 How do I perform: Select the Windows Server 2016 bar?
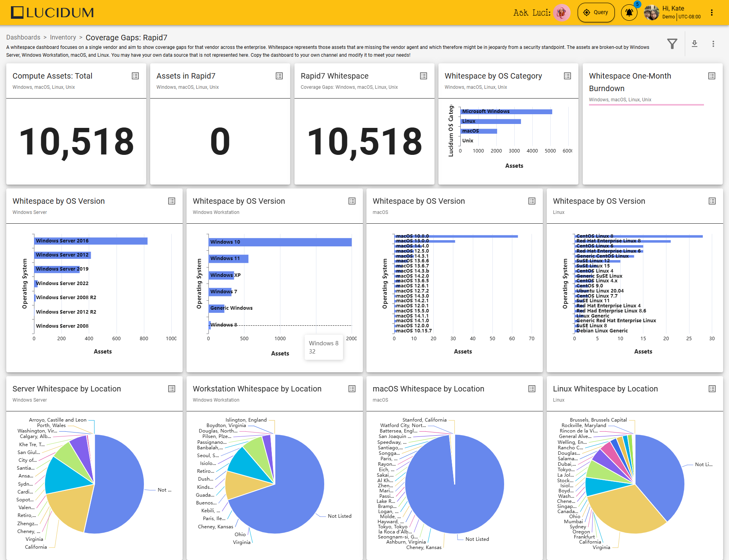[x=91, y=241]
